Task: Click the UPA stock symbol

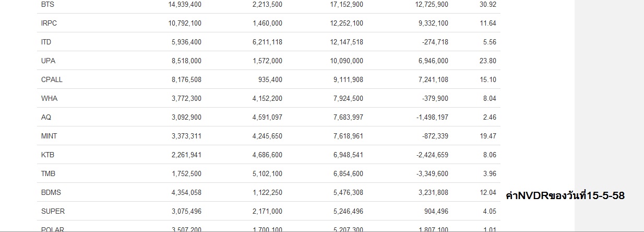Action: point(48,61)
